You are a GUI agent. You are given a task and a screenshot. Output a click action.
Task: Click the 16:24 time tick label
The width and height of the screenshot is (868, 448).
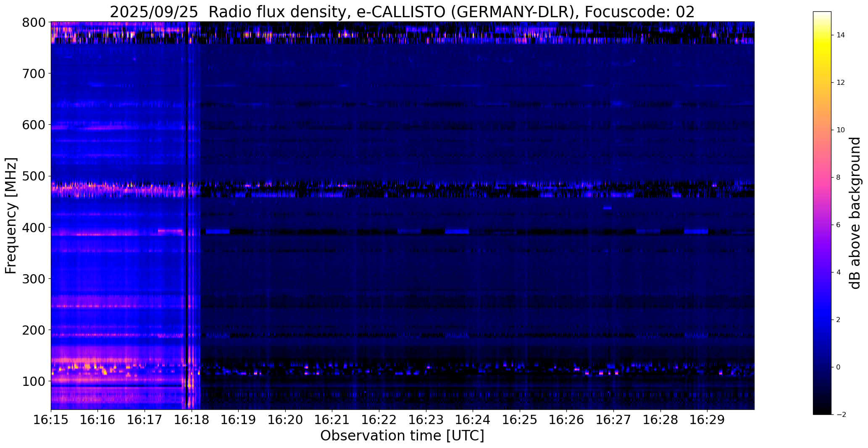(473, 419)
